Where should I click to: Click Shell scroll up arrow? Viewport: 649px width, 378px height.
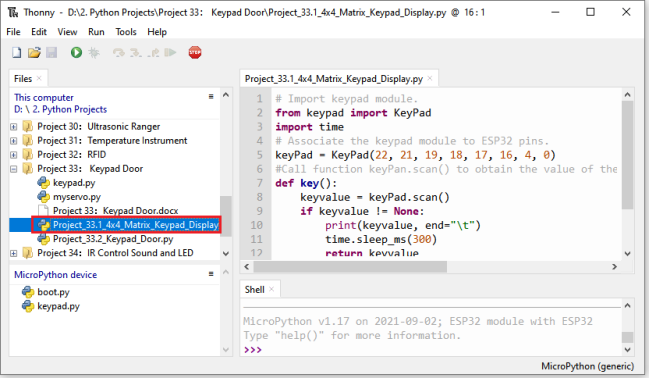[627, 306]
